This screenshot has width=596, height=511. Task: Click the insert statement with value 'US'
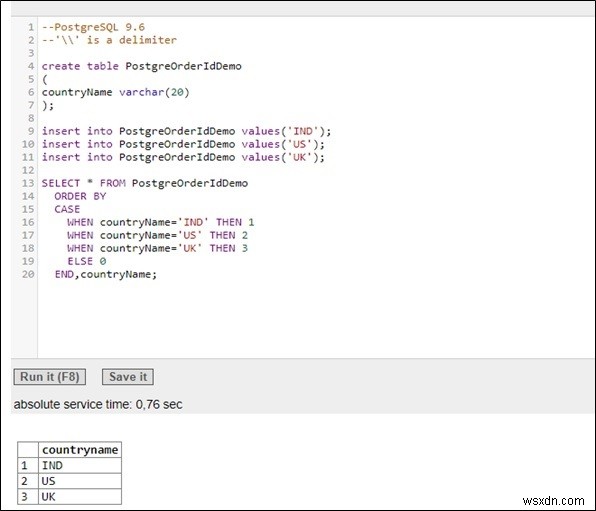click(183, 144)
